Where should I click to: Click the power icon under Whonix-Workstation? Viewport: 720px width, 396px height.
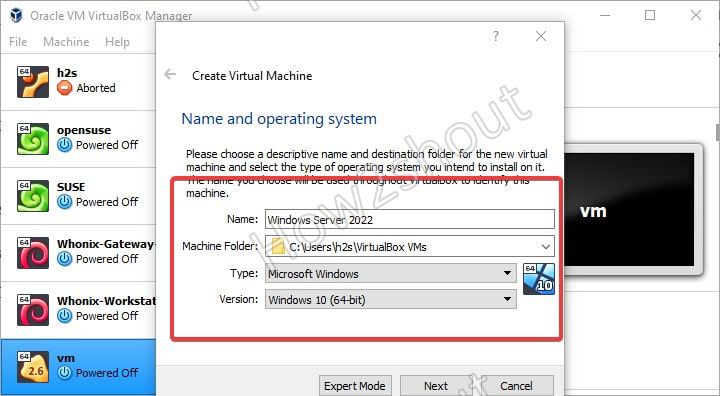pos(65,316)
